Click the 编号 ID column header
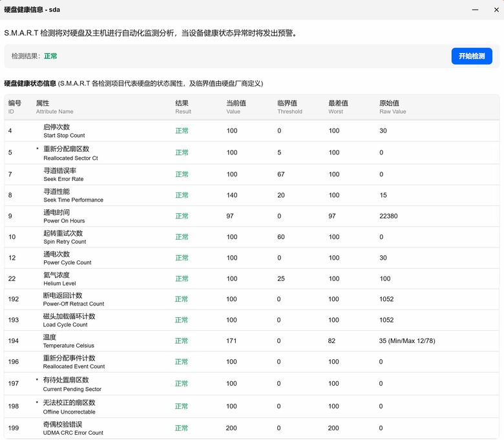Screen dimensions: 504x440 click(x=15, y=107)
